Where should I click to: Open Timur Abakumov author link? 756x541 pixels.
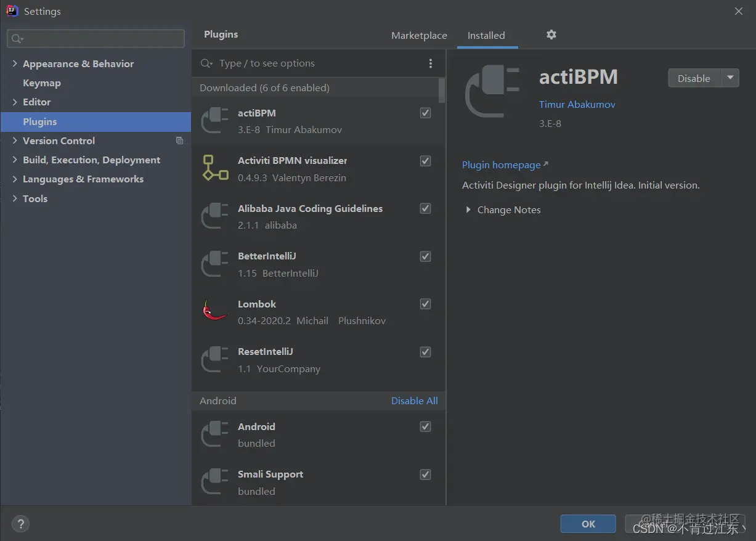[x=577, y=104]
